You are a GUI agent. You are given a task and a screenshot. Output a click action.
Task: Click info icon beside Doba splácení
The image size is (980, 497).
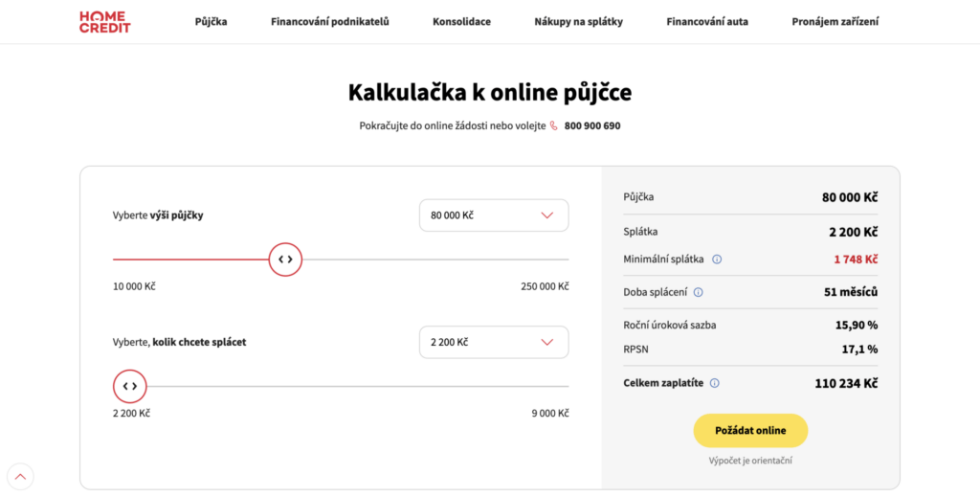click(x=698, y=292)
